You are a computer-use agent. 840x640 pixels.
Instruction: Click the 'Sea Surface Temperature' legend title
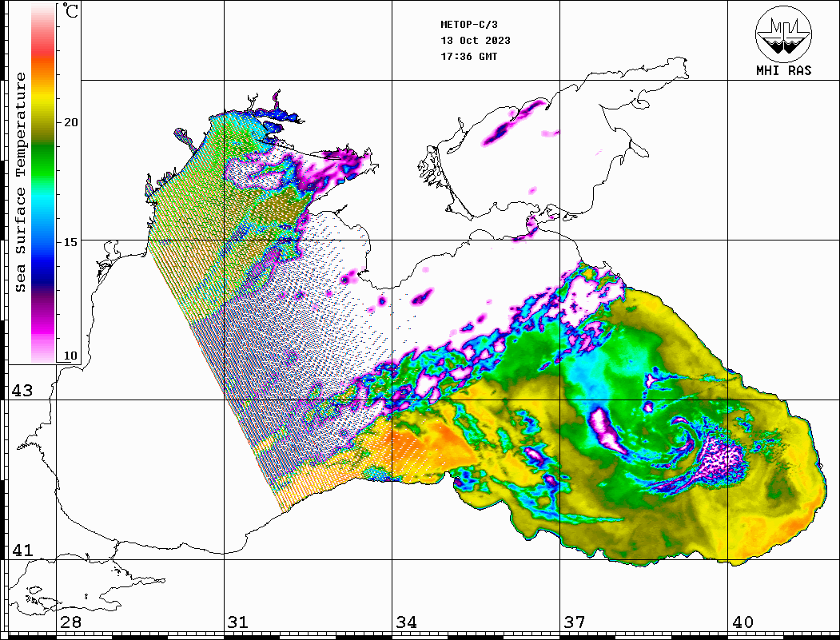tap(20, 183)
